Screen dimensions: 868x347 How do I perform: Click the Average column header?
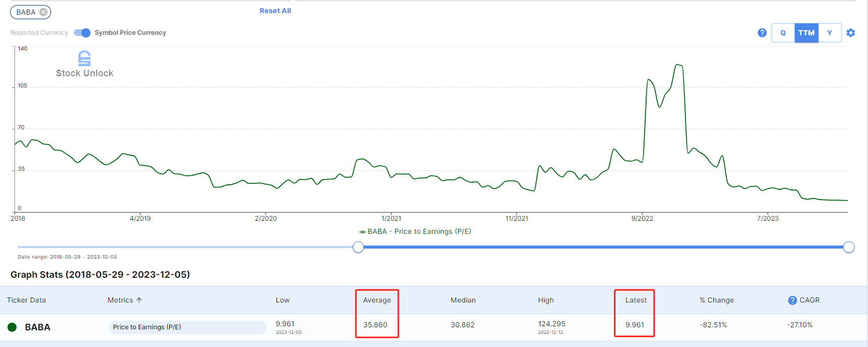tap(377, 300)
